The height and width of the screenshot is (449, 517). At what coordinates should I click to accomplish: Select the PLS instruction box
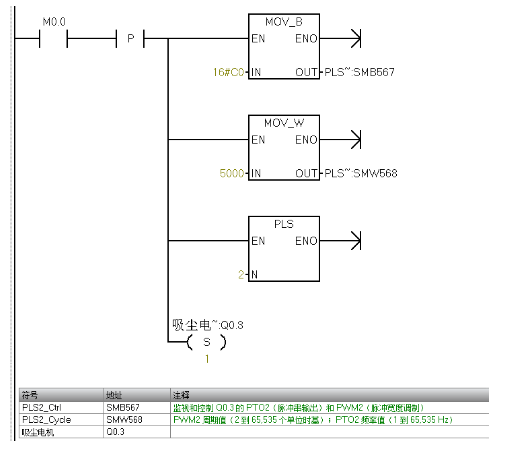(284, 249)
